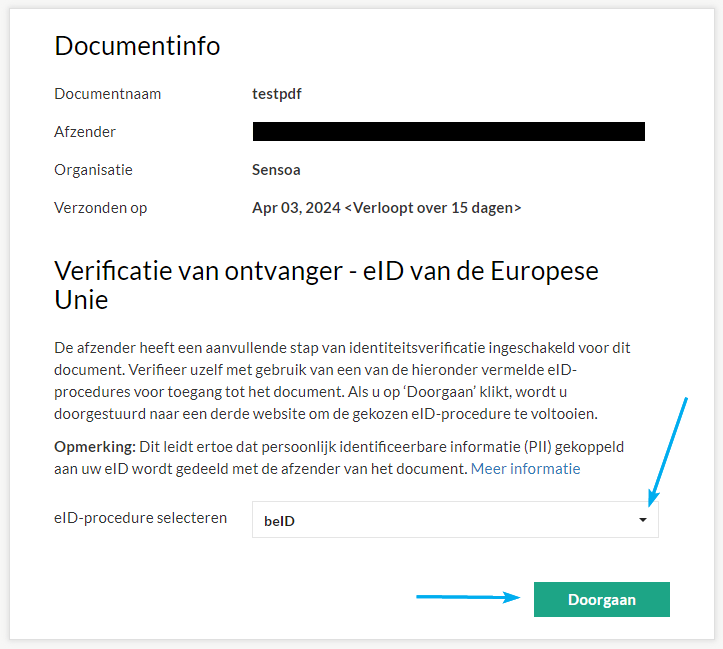The width and height of the screenshot is (723, 649).
Task: Click the Organisatie label
Action: click(x=93, y=170)
